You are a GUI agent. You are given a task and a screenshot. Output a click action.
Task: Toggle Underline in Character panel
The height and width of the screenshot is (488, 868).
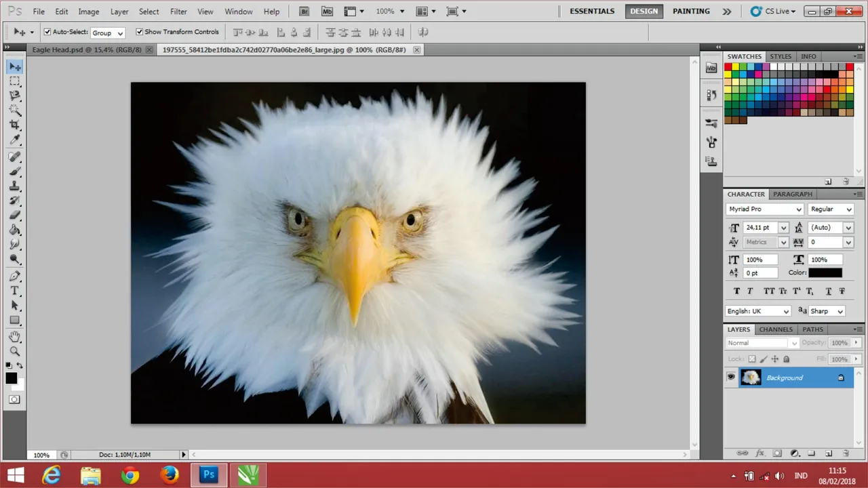coord(828,291)
